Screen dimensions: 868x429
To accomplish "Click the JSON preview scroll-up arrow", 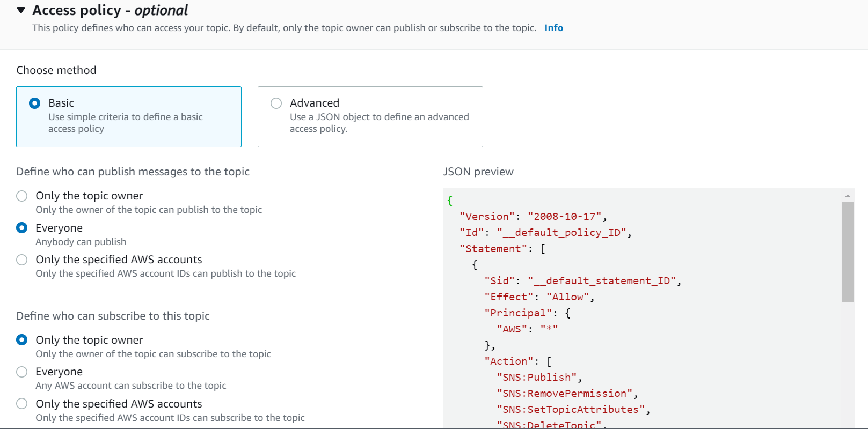I will click(x=848, y=196).
